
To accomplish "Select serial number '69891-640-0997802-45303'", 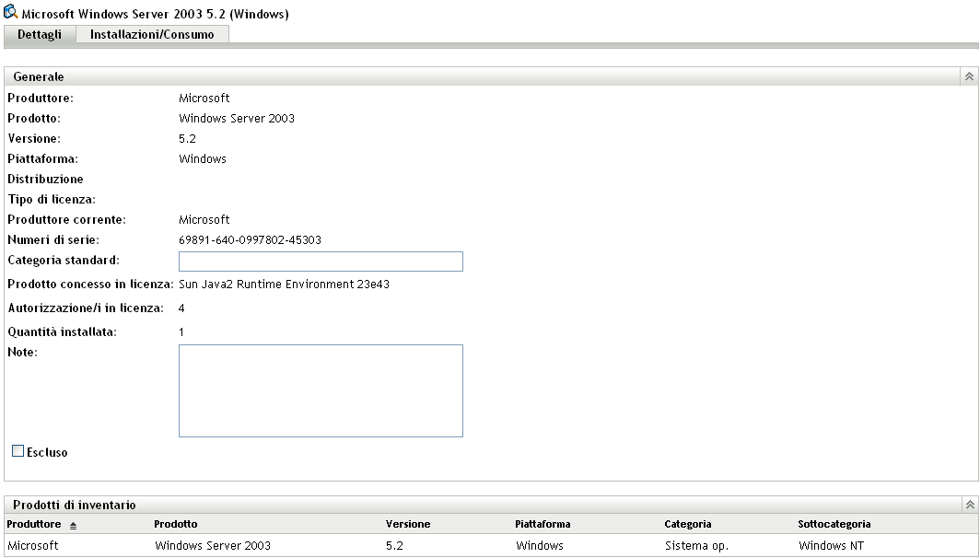I will (x=250, y=240).
